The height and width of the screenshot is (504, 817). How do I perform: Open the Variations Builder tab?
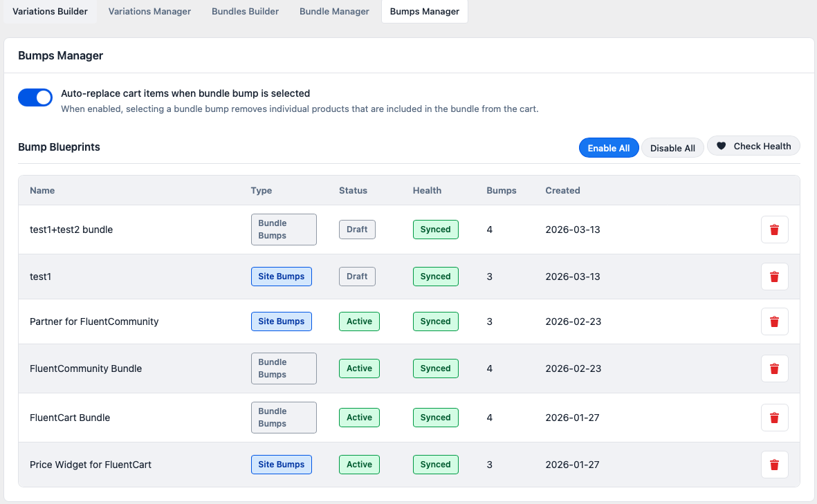click(x=50, y=12)
